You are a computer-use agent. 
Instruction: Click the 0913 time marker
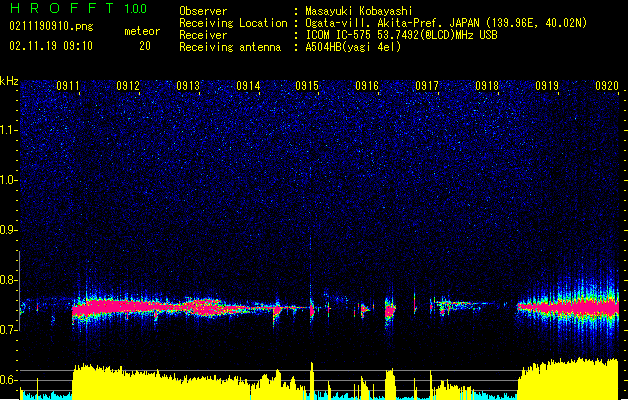[x=188, y=86]
